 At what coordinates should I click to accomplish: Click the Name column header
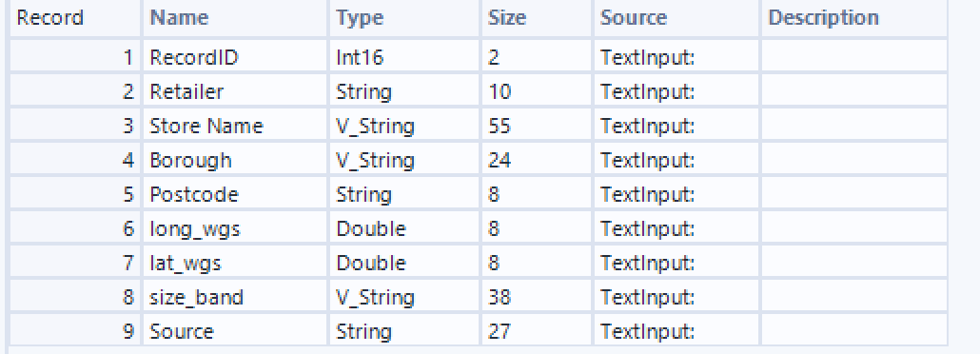point(235,18)
